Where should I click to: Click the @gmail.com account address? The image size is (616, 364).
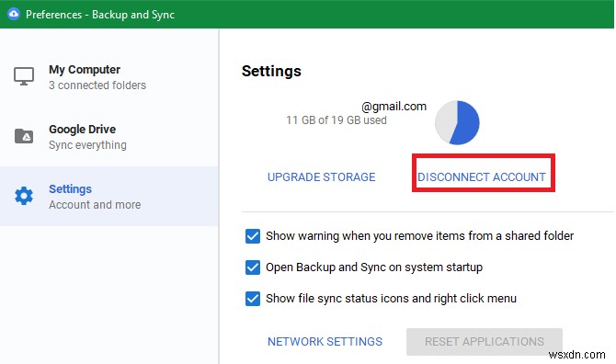click(x=394, y=107)
